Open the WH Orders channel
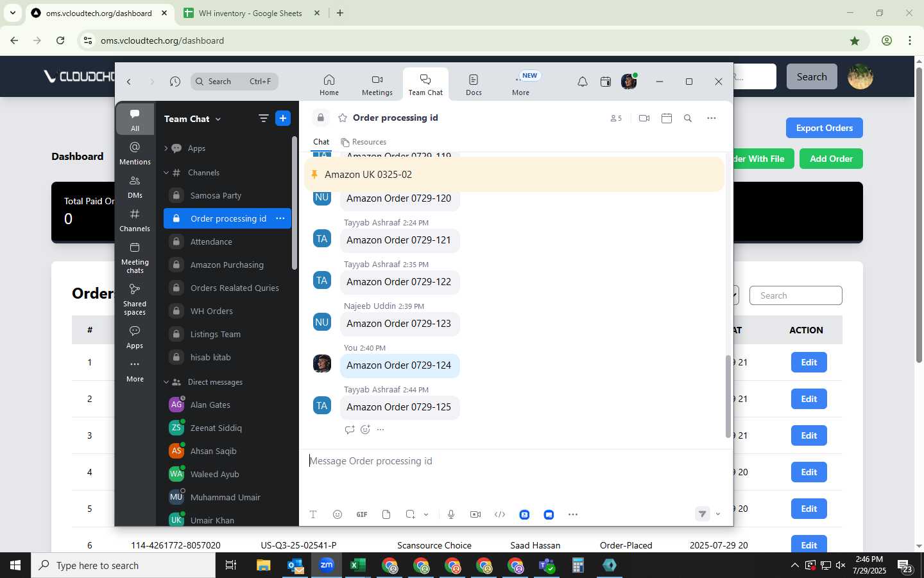 (x=227, y=311)
